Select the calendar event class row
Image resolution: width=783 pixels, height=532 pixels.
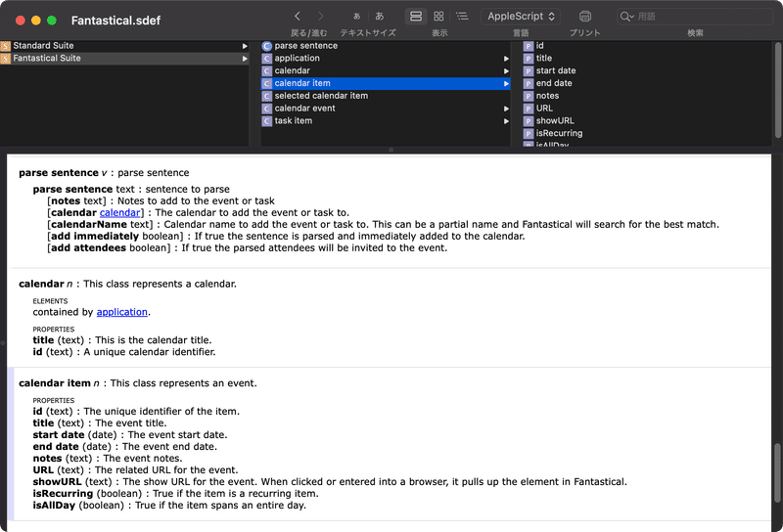[x=386, y=108]
